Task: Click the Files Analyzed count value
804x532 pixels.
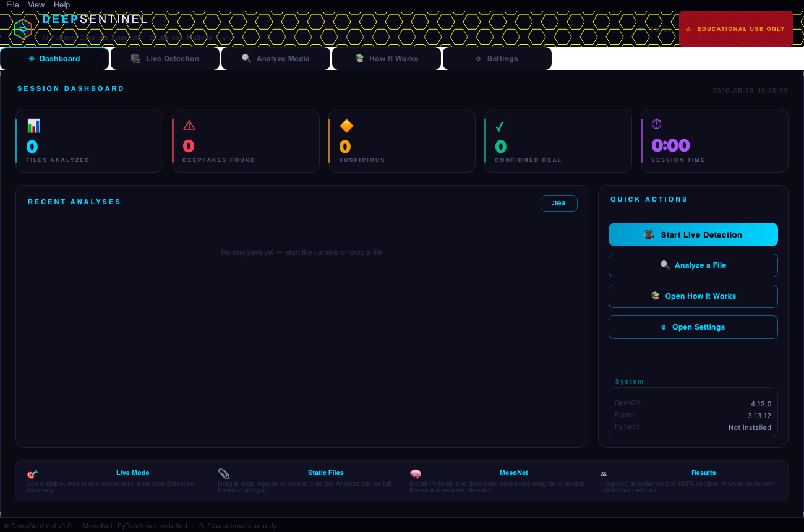Action: (x=32, y=147)
